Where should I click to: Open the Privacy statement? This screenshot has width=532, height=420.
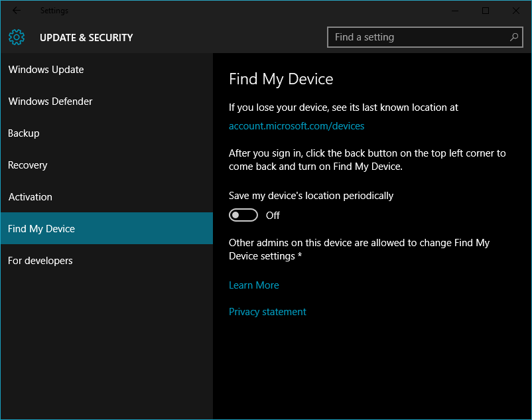[267, 311]
